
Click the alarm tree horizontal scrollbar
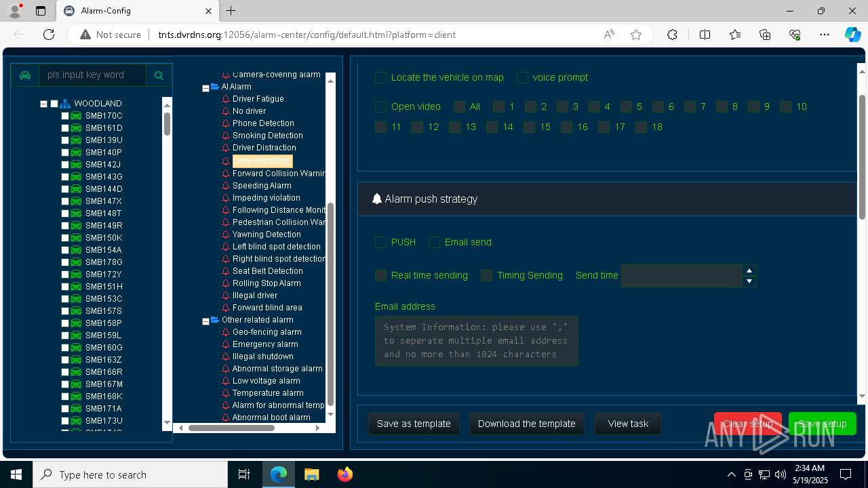pos(231,428)
